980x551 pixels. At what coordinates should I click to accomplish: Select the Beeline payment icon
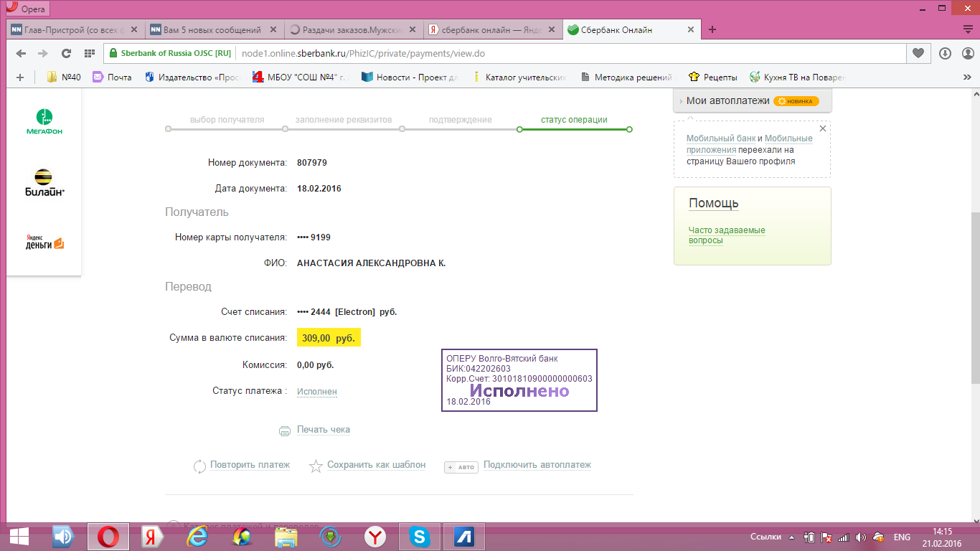coord(44,182)
